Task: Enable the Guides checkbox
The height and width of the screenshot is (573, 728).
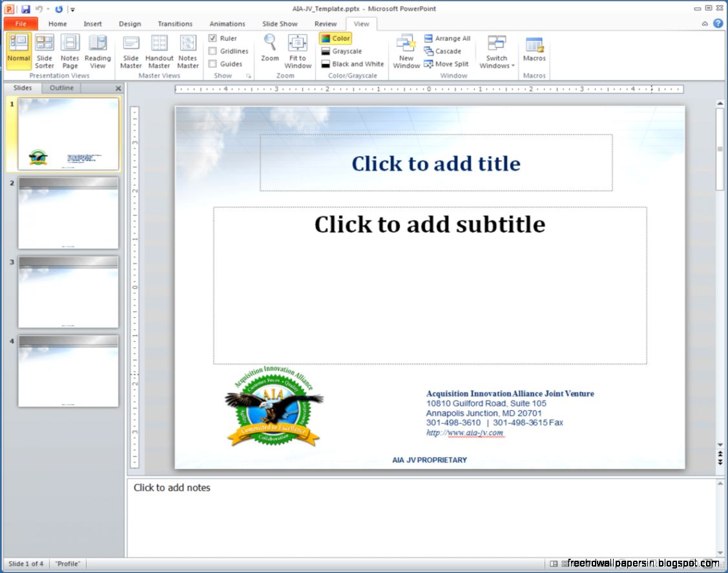Action: [213, 63]
